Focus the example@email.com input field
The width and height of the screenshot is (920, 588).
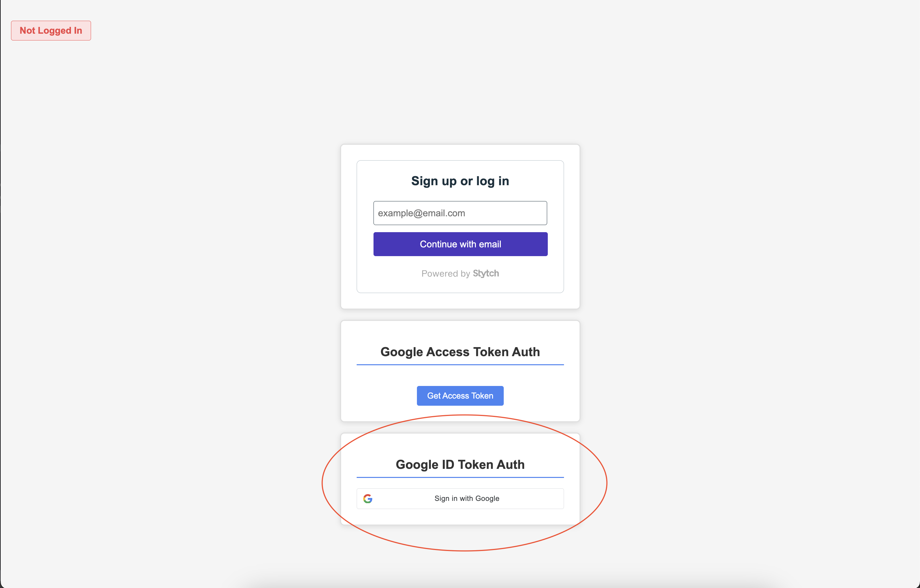(x=460, y=213)
